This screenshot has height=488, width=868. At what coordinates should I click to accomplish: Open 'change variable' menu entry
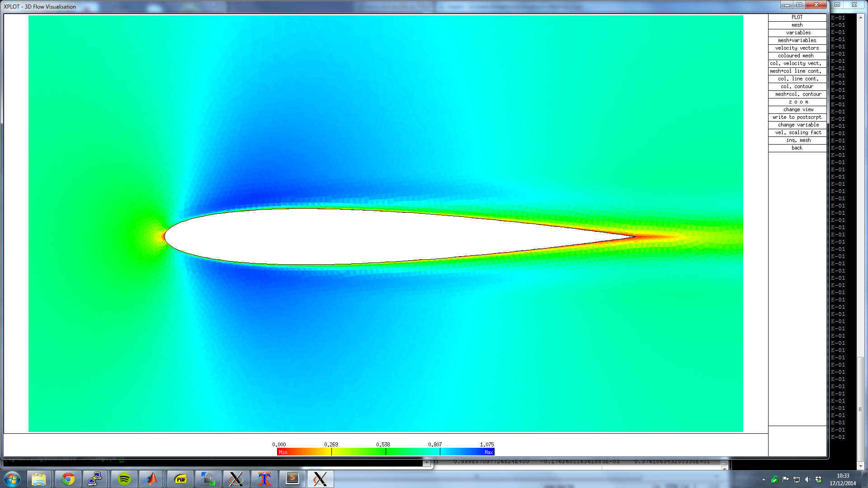pyautogui.click(x=797, y=125)
